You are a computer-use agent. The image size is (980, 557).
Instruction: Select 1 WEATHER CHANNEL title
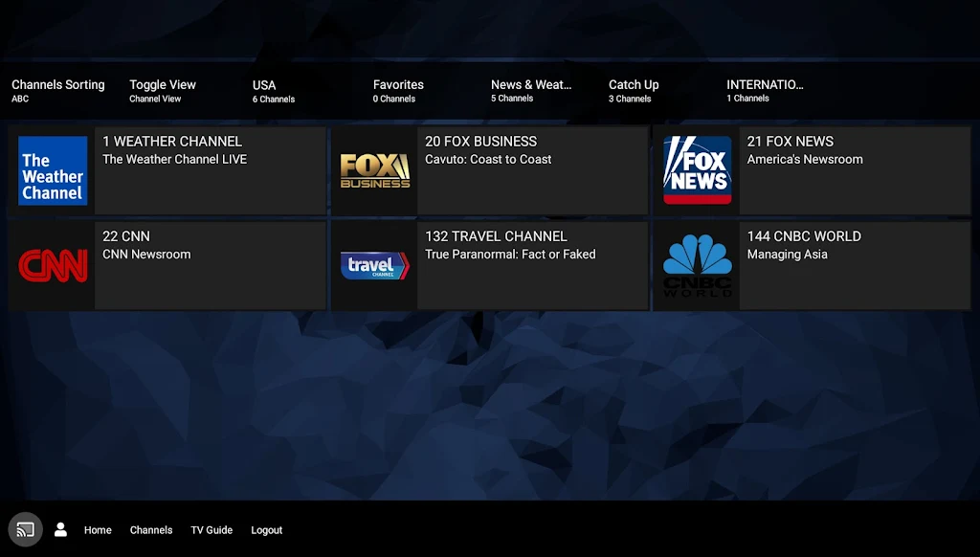coord(172,142)
